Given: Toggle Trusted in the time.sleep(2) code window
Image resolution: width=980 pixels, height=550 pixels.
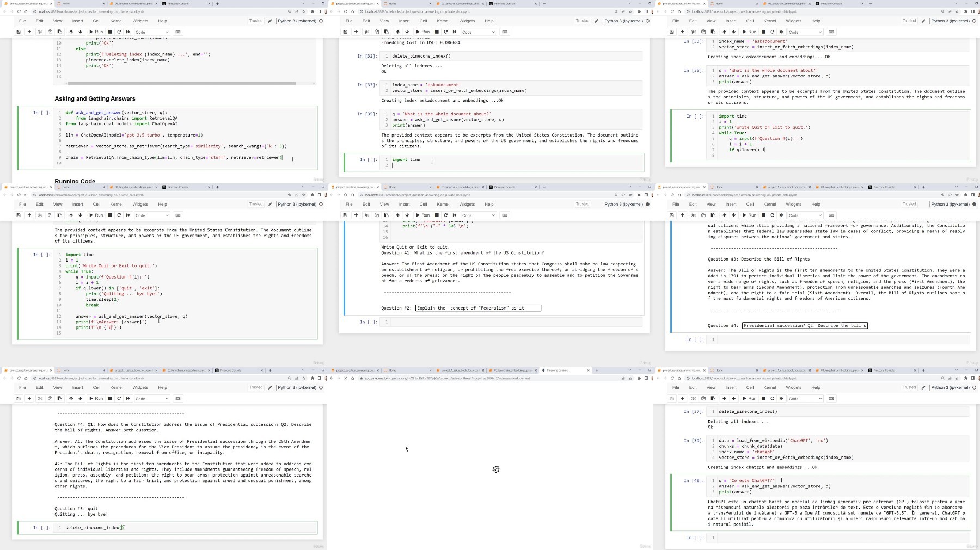Looking at the screenshot, I should 256,204.
